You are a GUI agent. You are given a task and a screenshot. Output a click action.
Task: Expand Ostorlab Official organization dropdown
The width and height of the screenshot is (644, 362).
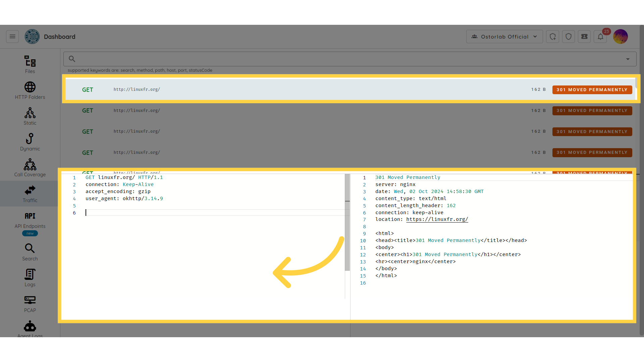pyautogui.click(x=504, y=37)
